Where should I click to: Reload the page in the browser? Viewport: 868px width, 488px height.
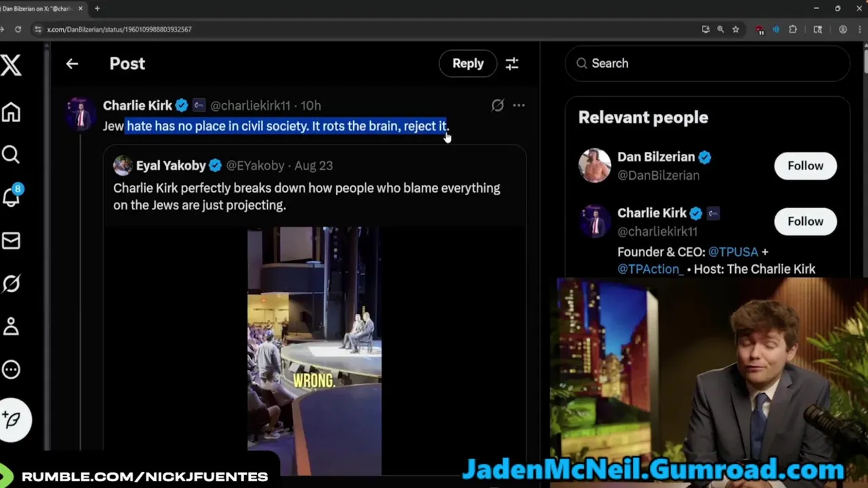[18, 29]
